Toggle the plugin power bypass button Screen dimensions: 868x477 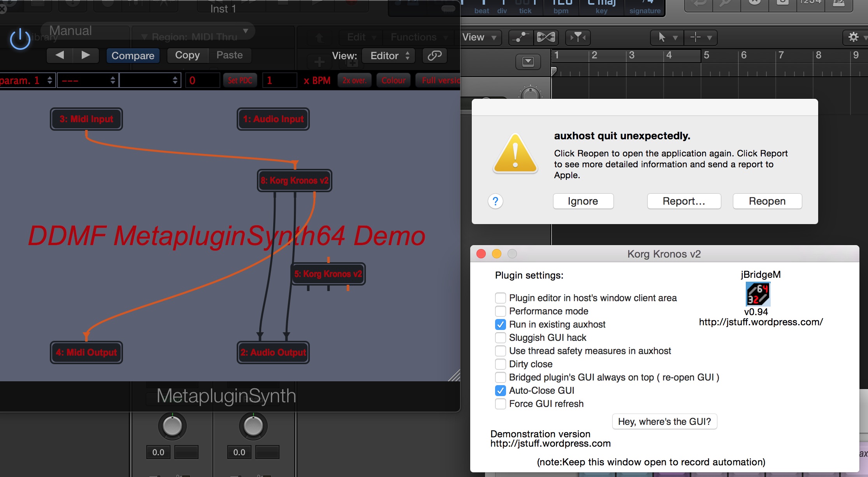coord(20,39)
